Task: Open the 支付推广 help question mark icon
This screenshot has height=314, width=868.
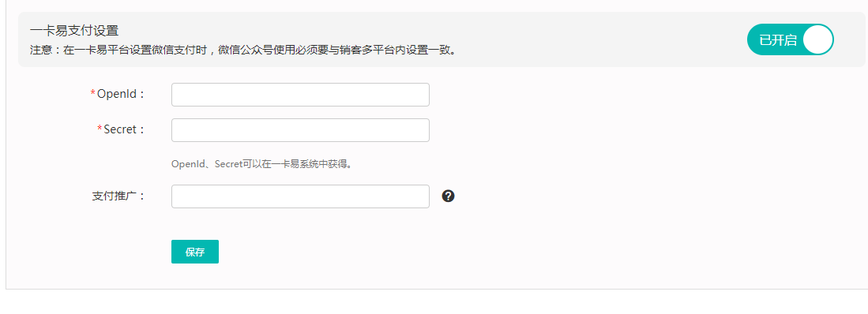Action: coord(449,196)
